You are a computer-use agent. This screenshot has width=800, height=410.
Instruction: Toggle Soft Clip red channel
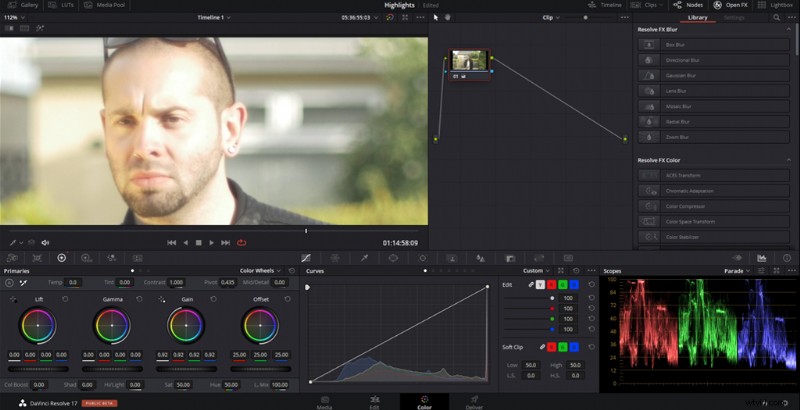[552, 347]
